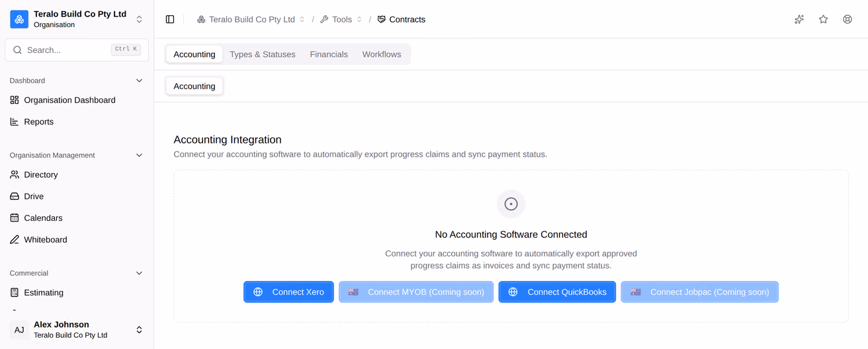This screenshot has width=868, height=349.
Task: Open the AI sparkles assistant icon
Action: [799, 19]
